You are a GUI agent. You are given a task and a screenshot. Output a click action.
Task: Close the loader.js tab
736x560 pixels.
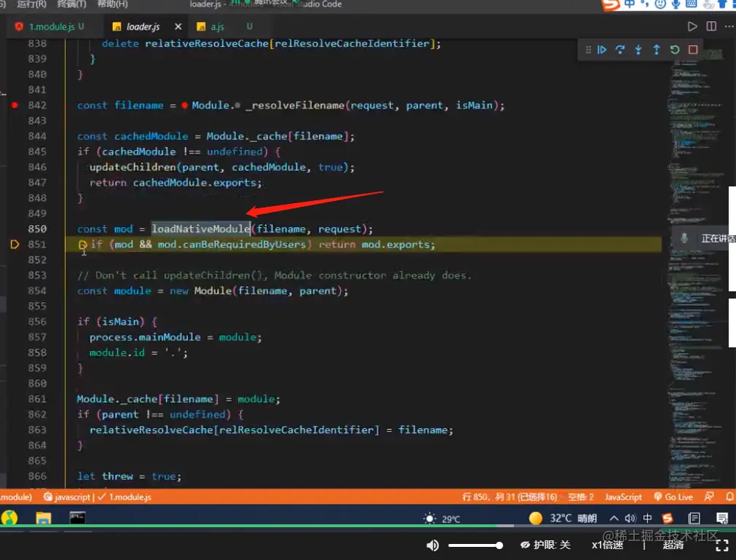point(178,27)
